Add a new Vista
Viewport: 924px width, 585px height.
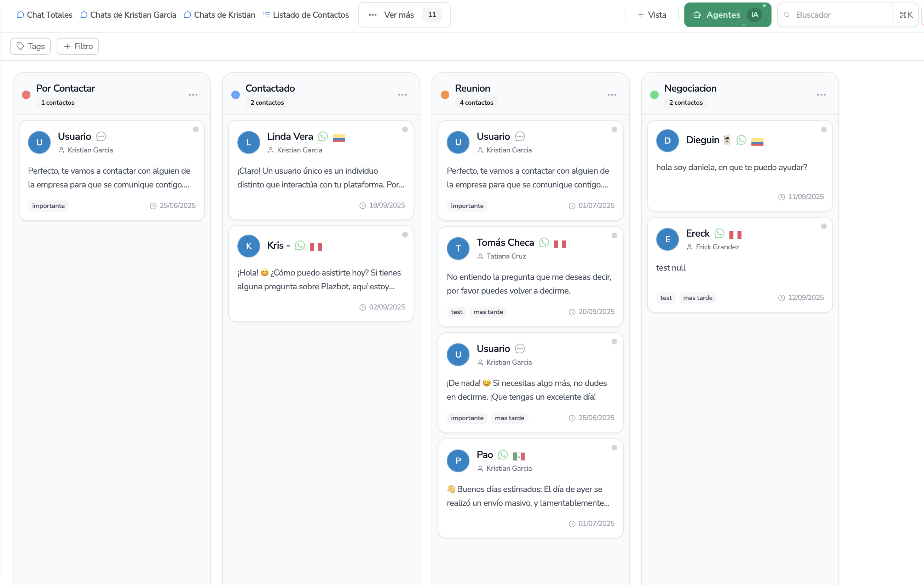(652, 15)
